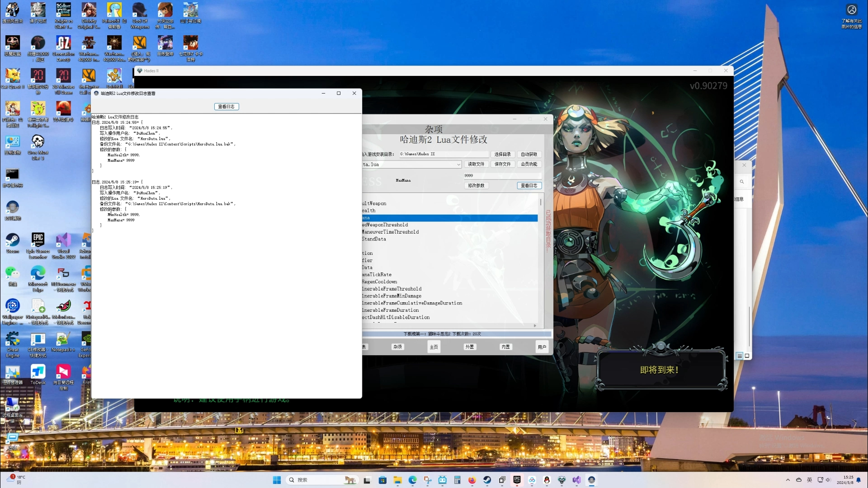Click the 了解有关此图片的信息 desktop icon
Image resolution: width=868 pixels, height=488 pixels.
(x=852, y=16)
